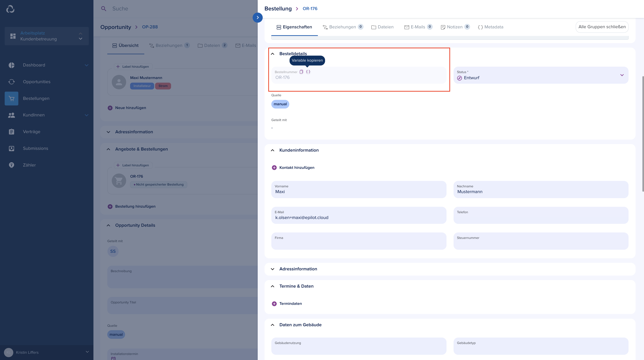Collapse the Bestelldetails group
This screenshot has height=360, width=644.
[x=273, y=54]
